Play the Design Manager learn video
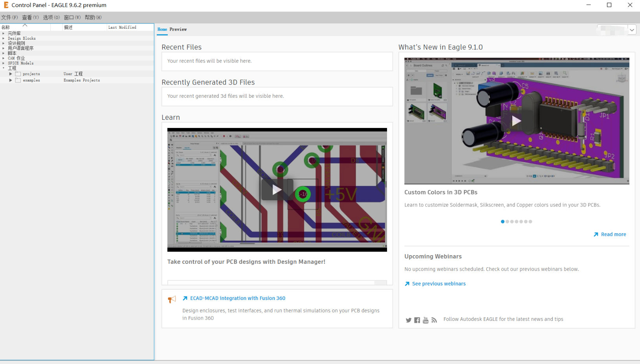The height and width of the screenshot is (364, 640). point(277,190)
